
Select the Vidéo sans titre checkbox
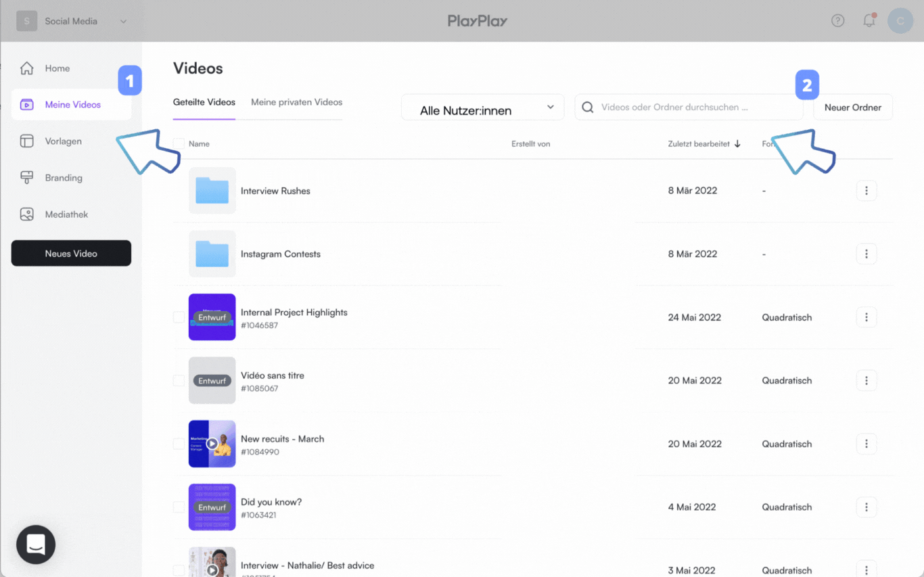179,381
